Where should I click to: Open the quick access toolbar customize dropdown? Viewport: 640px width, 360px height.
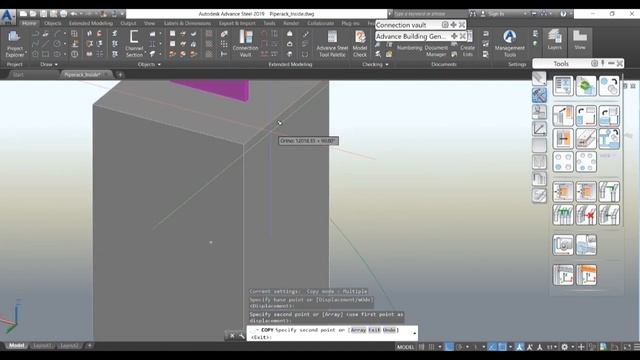click(x=122, y=14)
